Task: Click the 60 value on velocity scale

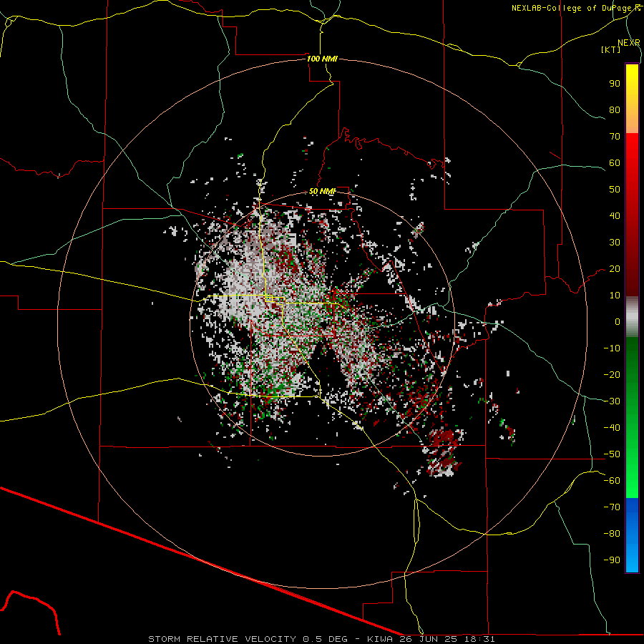Action: click(x=615, y=163)
